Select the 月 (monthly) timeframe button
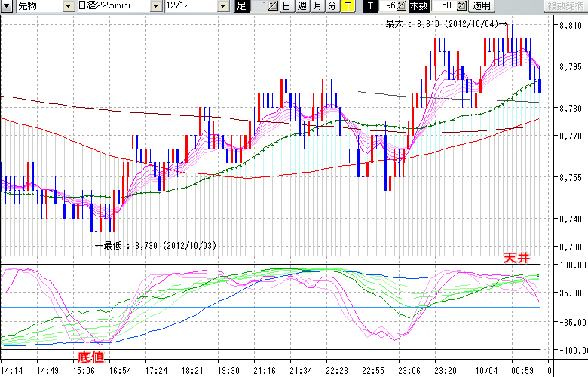Screen dimensions: 588x377 coord(317,6)
